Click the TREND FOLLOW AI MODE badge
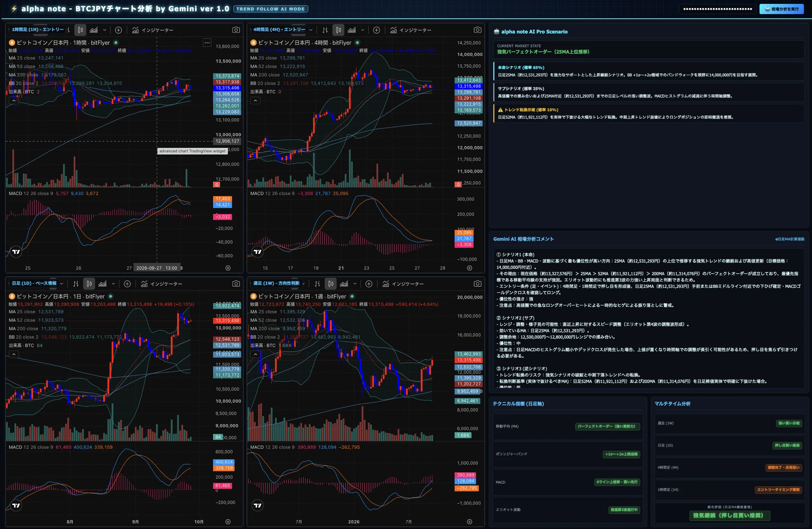This screenshot has width=812, height=529. pos(271,9)
